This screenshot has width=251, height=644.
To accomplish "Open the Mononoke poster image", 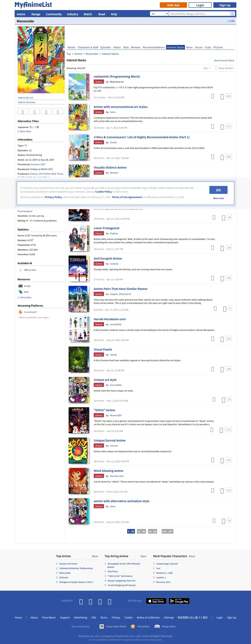I will (41, 60).
